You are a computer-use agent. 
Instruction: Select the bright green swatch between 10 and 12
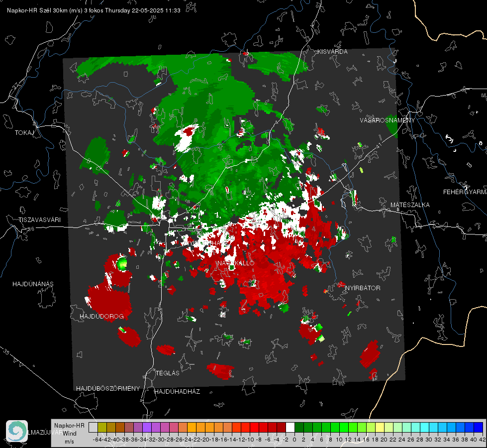pyautogui.click(x=344, y=427)
